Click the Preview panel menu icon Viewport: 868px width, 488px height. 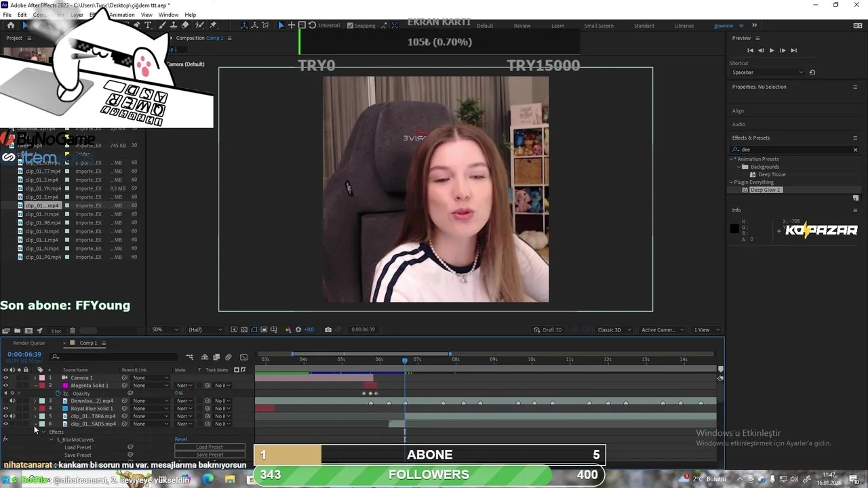757,38
